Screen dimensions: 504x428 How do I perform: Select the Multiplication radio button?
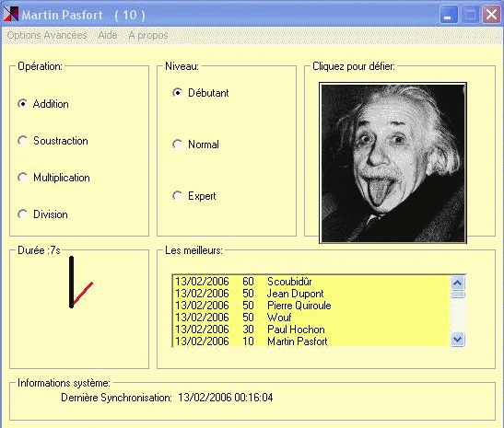click(54, 178)
